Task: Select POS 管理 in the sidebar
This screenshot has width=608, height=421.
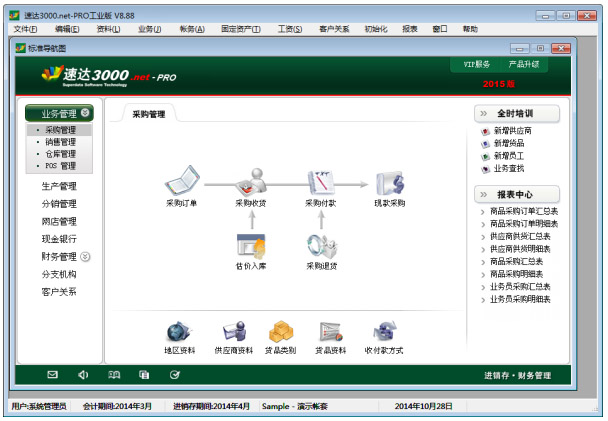Action: click(x=59, y=166)
